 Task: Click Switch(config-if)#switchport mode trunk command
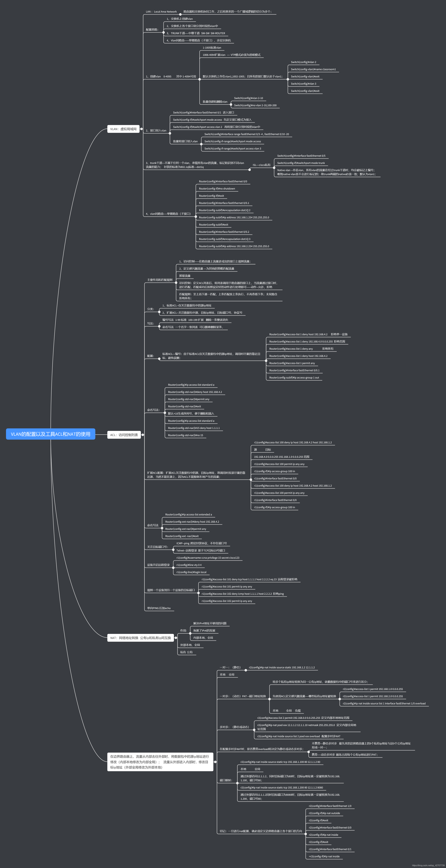(x=301, y=163)
